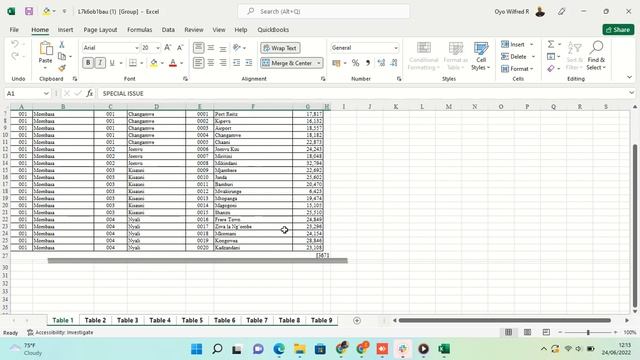Image resolution: width=640 pixels, height=360 pixels.
Task: Open Cell Styles gallery
Action: [x=481, y=56]
